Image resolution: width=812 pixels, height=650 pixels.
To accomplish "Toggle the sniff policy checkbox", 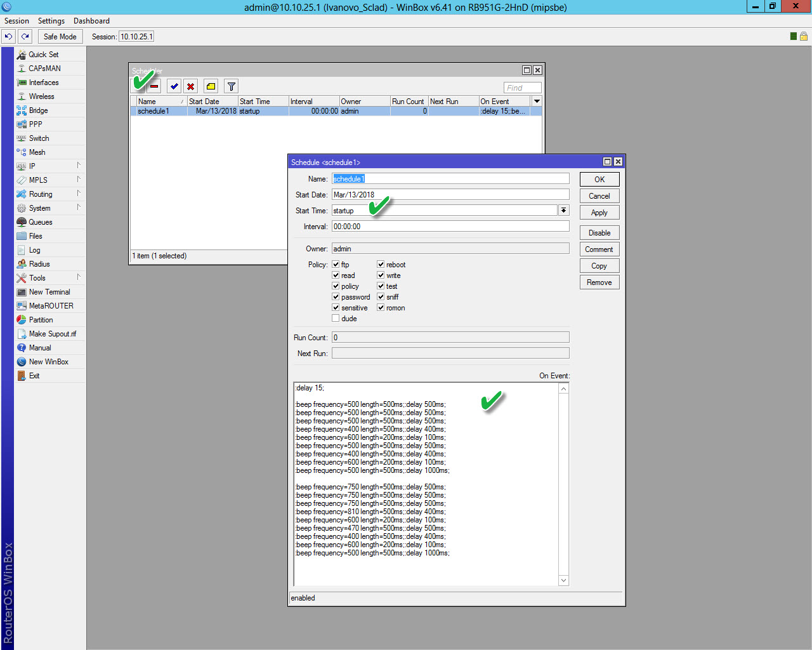I will pos(381,297).
